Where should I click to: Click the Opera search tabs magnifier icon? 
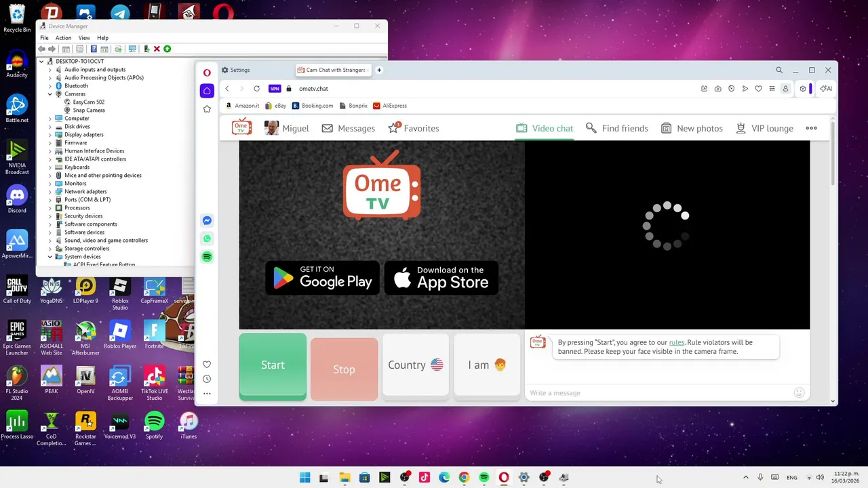coord(779,70)
